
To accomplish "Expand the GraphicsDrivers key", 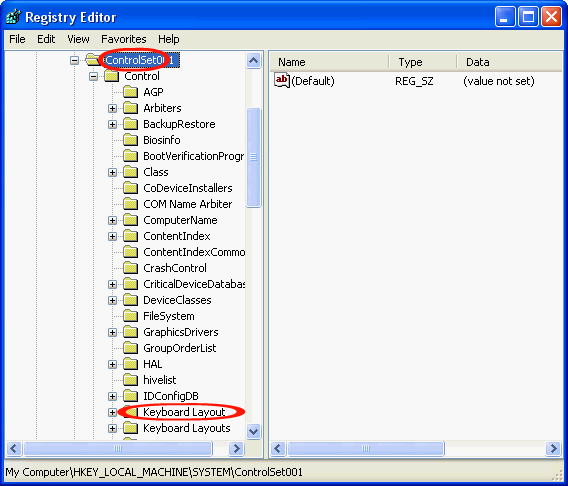I will pyautogui.click(x=112, y=332).
